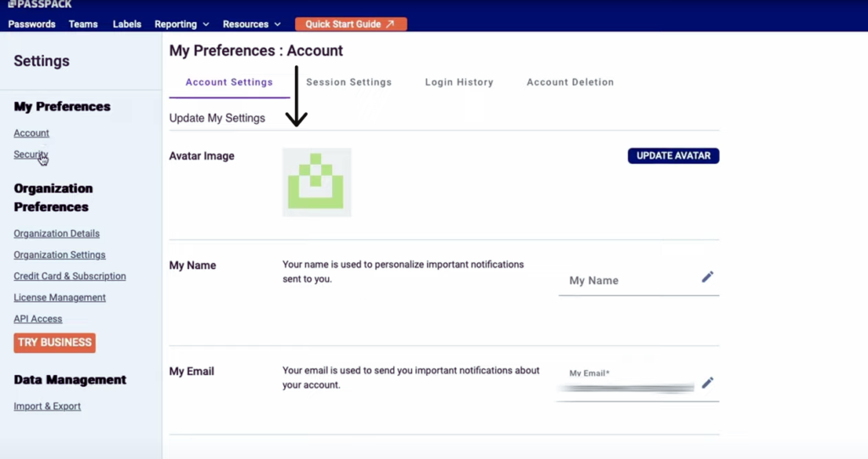Screen dimensions: 868x459
Task: Click the Update Avatar button
Action: tap(673, 156)
